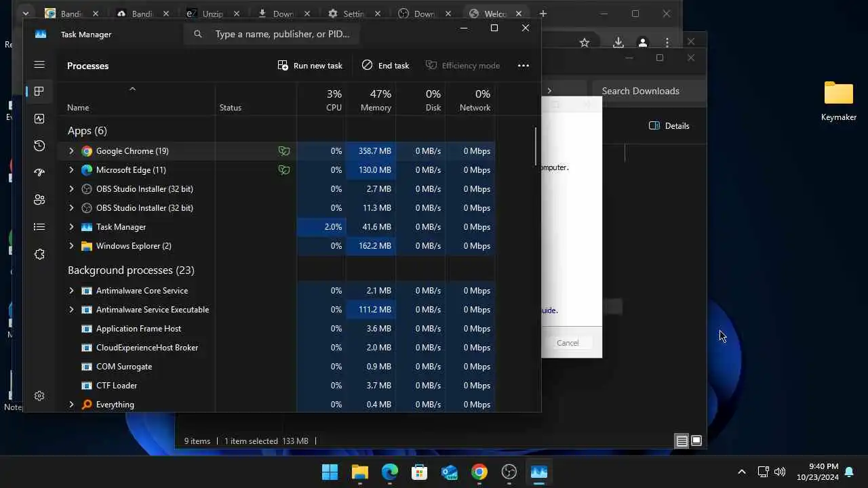Click the Windows Explorer process icon
868x488 pixels.
[x=87, y=246]
